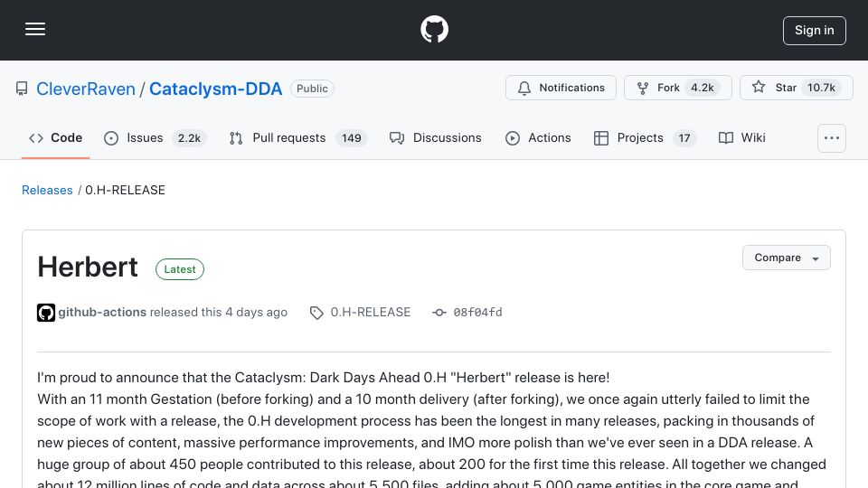Screen dimensions: 868x488
Task: Click the Latest release badge
Action: (180, 269)
